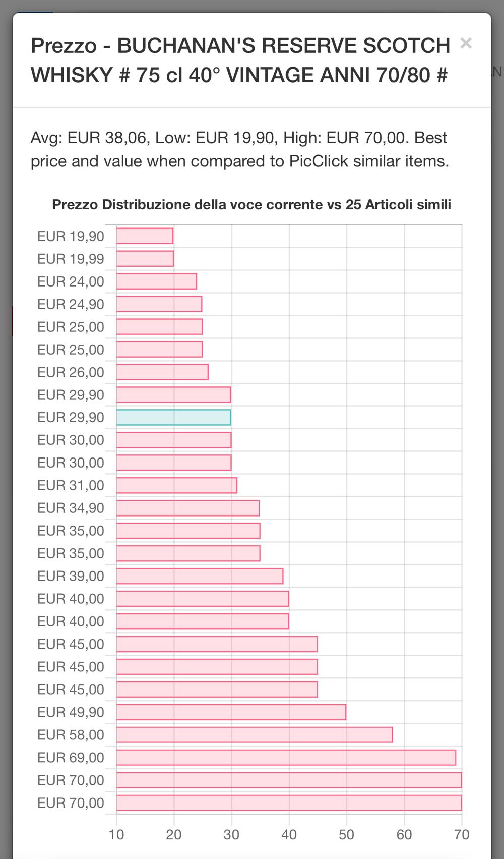Click the EUR 26,00 bar
The image size is (504, 859).
click(x=162, y=372)
